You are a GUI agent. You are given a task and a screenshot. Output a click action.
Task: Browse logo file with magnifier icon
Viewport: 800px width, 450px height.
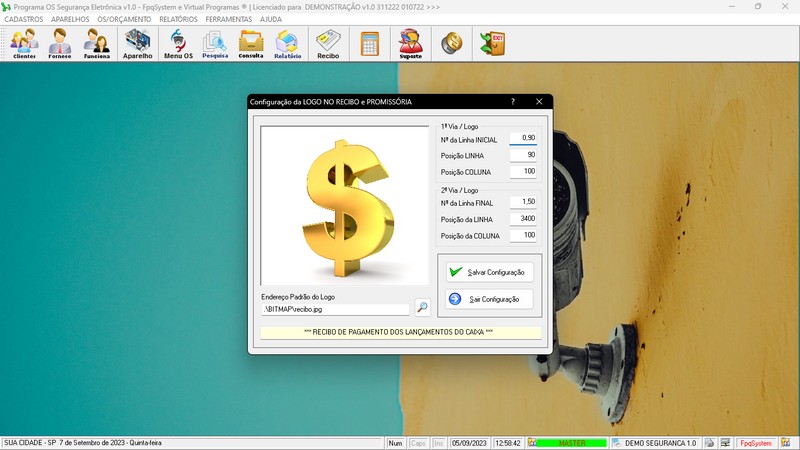(x=422, y=307)
